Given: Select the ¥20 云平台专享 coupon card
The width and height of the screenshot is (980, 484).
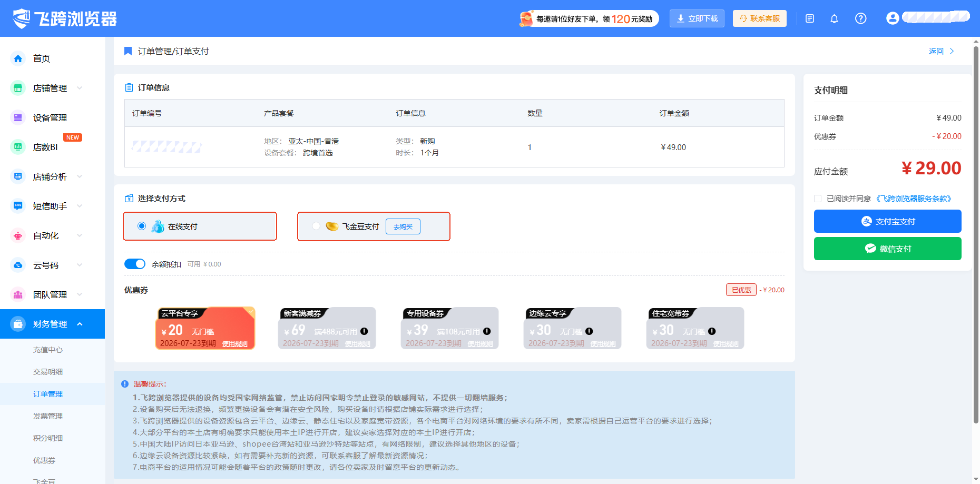Looking at the screenshot, I should pyautogui.click(x=205, y=328).
